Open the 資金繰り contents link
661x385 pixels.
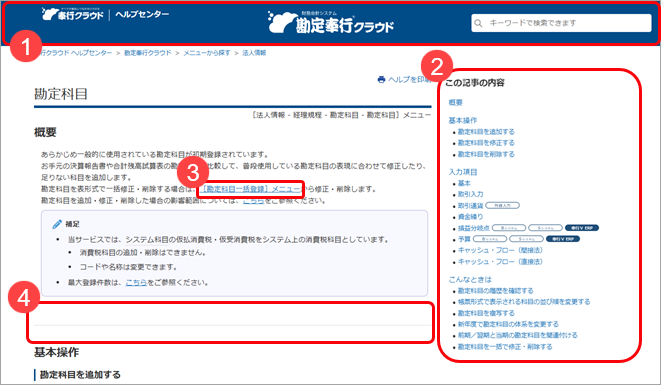coord(470,217)
